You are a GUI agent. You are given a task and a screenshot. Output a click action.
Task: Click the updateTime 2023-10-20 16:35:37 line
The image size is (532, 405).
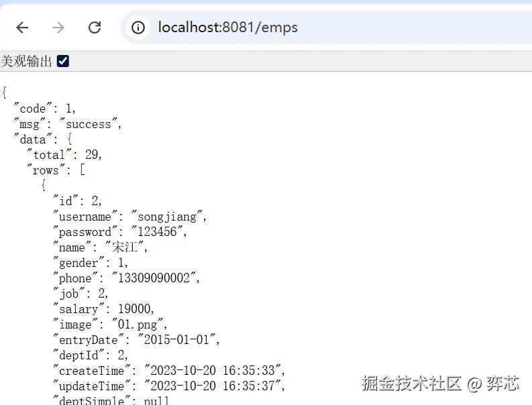tap(168, 386)
